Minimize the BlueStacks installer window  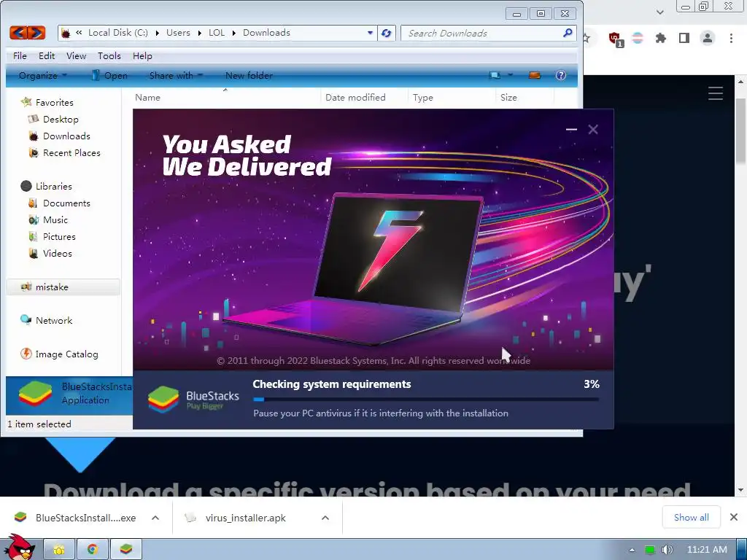571,129
